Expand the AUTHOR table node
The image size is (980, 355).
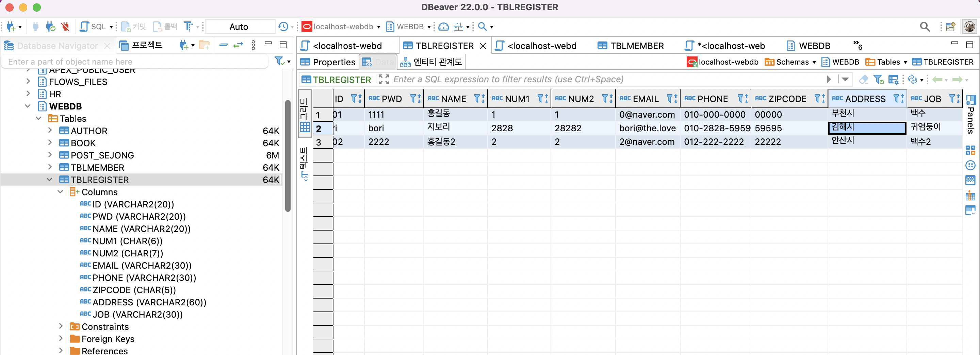[x=50, y=130]
